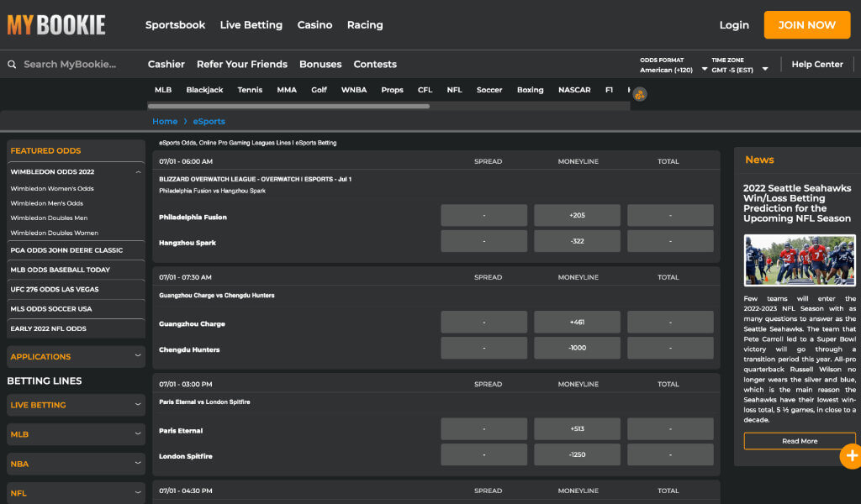Select NFL in the sports bar

tap(454, 90)
